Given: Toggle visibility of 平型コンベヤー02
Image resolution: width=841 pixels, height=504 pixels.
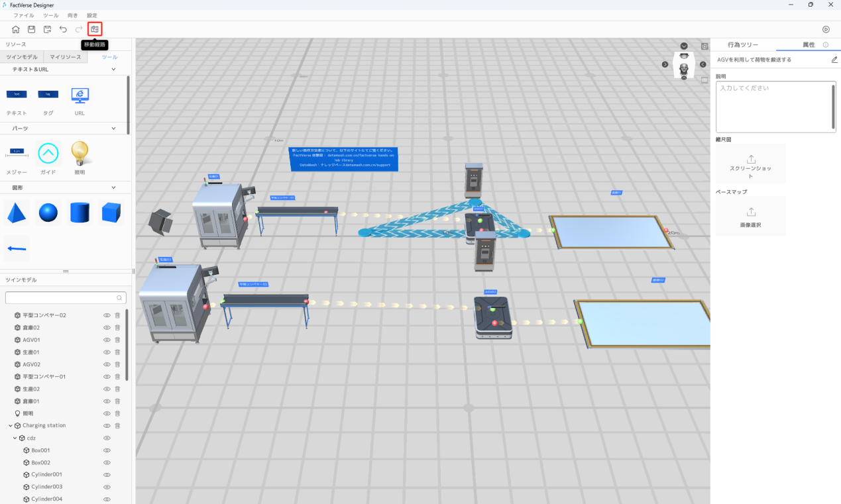Looking at the screenshot, I should 107,315.
